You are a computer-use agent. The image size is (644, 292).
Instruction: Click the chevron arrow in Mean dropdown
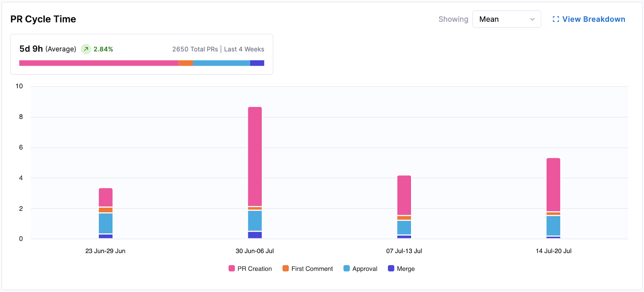coord(532,19)
